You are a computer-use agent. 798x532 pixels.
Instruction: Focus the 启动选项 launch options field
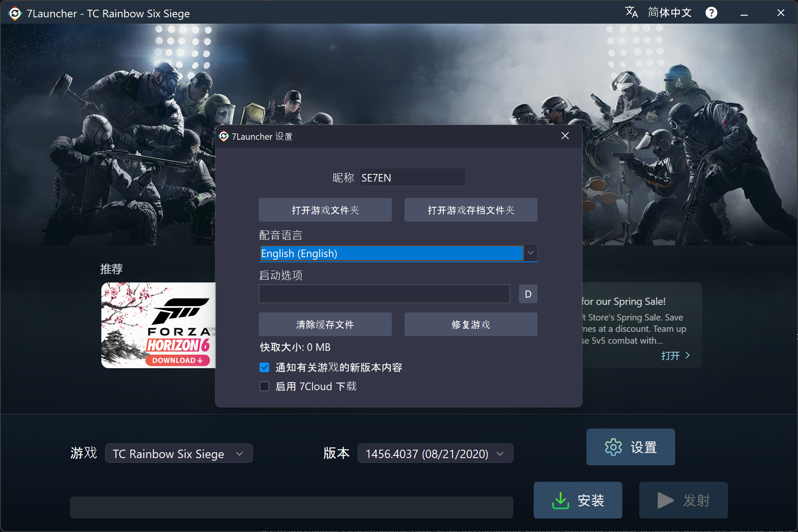coord(384,294)
